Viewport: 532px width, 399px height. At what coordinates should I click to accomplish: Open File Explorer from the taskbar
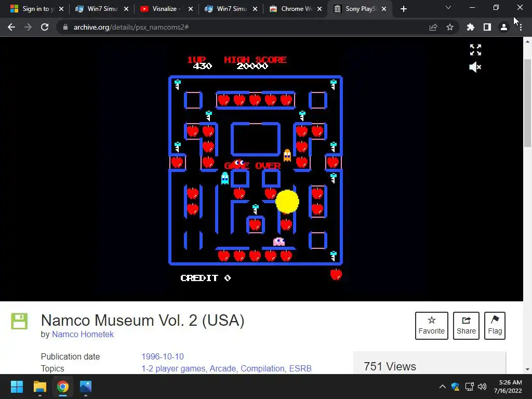point(39,387)
